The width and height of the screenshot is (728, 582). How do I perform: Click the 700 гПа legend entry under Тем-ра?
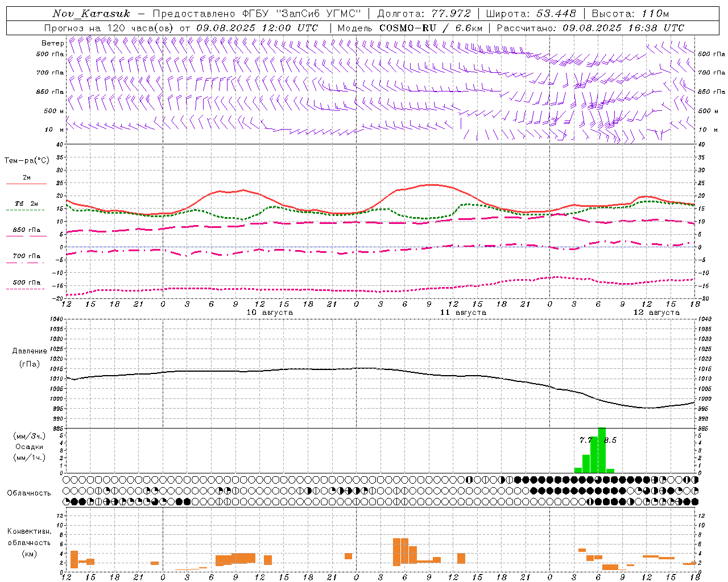click(27, 256)
